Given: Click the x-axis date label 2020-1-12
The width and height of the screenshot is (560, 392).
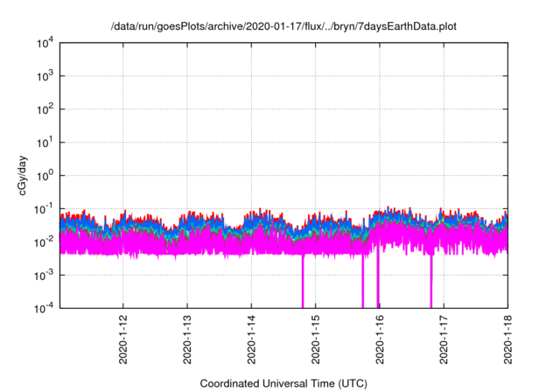Looking at the screenshot, I should coord(122,339).
